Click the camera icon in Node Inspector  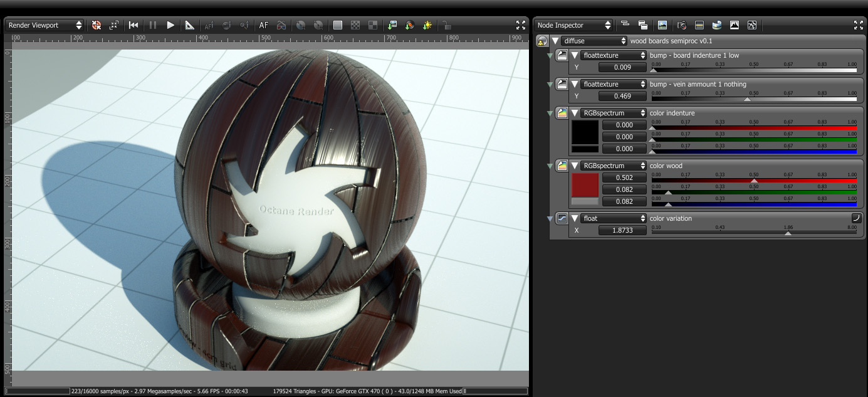pos(682,25)
